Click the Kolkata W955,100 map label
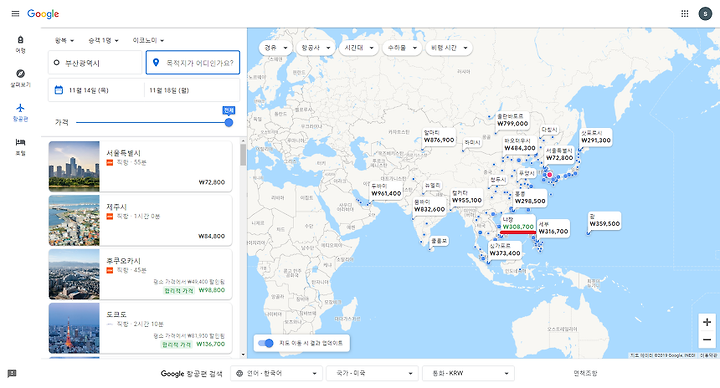The height and width of the screenshot is (388, 720). pyautogui.click(x=467, y=197)
